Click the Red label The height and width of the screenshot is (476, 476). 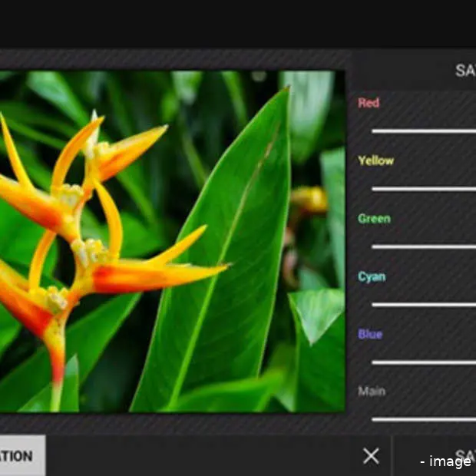(x=369, y=103)
